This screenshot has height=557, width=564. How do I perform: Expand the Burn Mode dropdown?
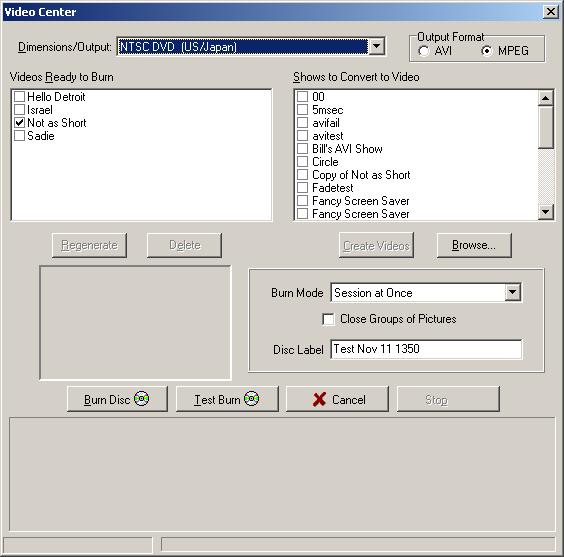coord(513,292)
